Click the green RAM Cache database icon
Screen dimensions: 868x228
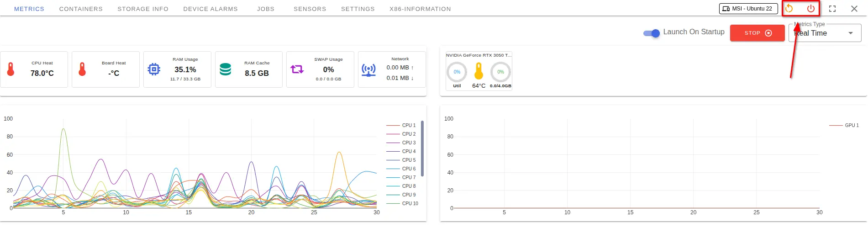226,69
